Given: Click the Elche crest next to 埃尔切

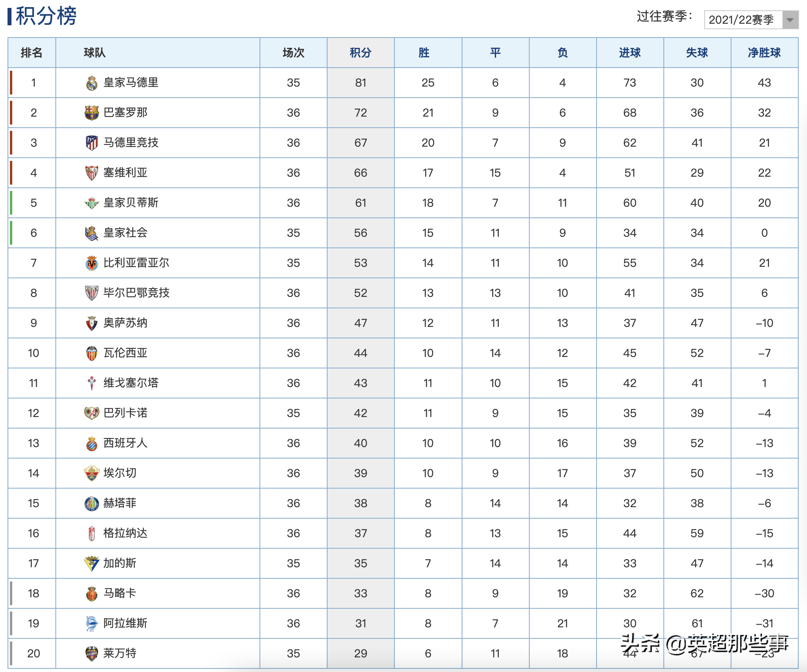Looking at the screenshot, I should [x=92, y=474].
